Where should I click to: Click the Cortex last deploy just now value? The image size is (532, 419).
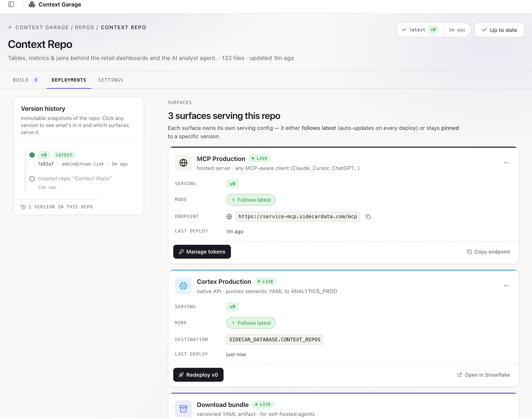tap(236, 354)
